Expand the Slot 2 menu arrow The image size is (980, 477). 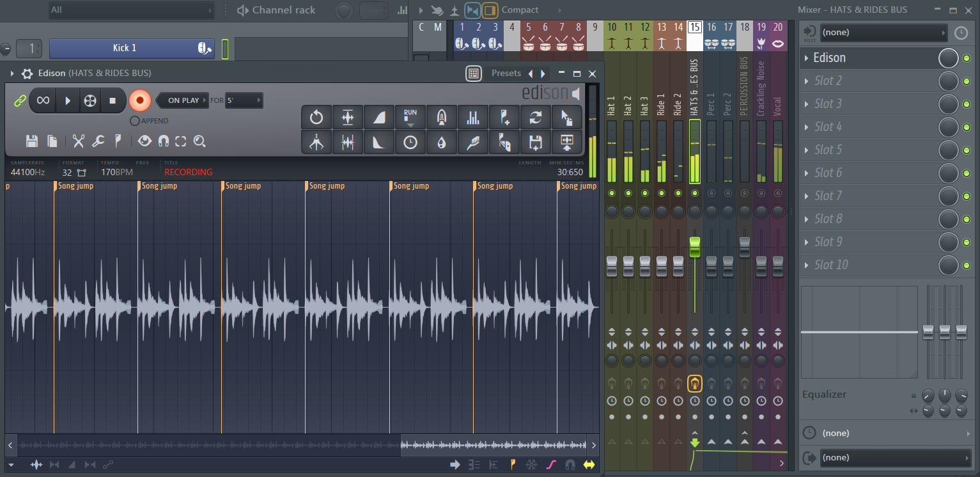click(806, 81)
